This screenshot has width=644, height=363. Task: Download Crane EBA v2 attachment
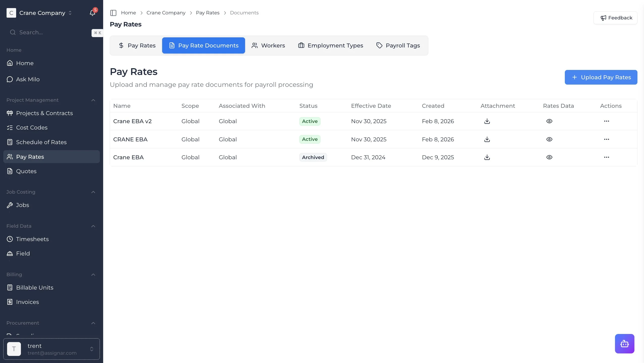(487, 121)
